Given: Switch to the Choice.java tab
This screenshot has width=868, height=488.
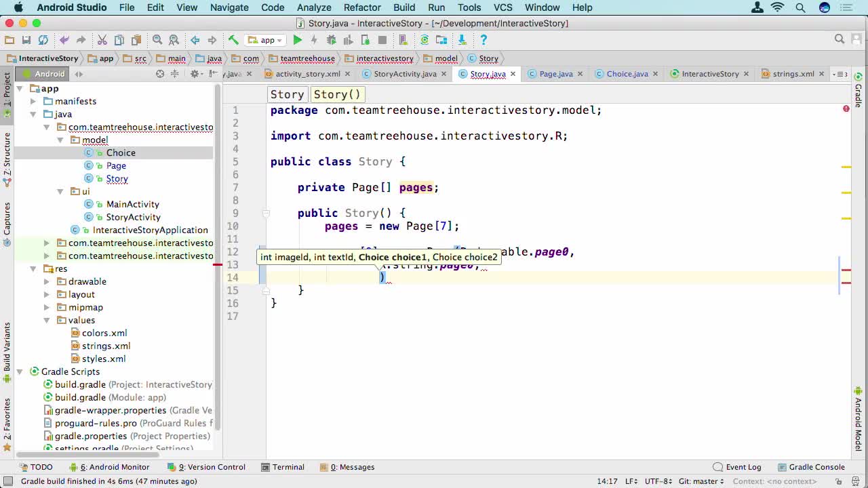Looking at the screenshot, I should click(x=627, y=74).
